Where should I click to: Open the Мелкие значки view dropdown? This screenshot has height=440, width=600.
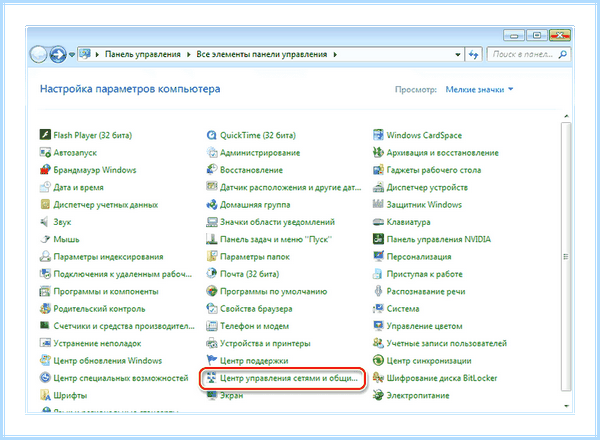[479, 90]
